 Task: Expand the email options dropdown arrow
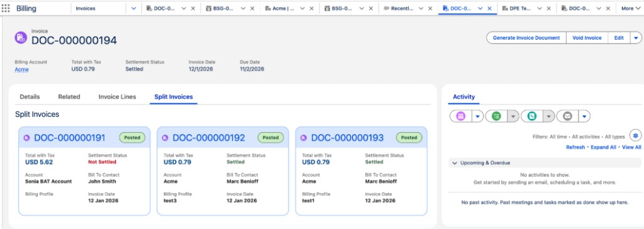[584, 116]
